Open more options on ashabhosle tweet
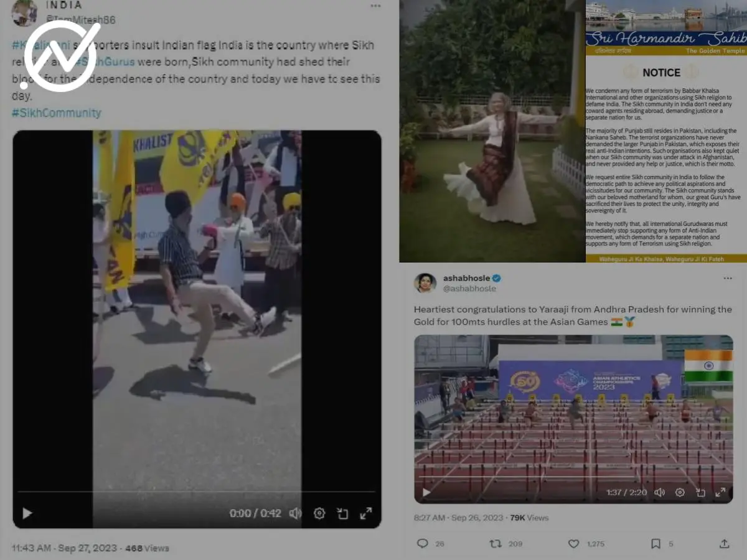This screenshot has height=560, width=747. [x=727, y=278]
